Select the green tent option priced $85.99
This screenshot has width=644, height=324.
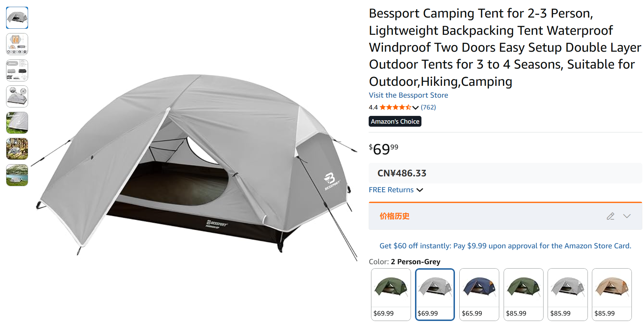pos(523,294)
